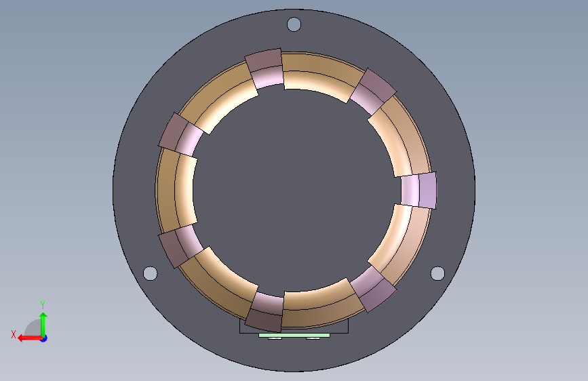Select the dark center disc inside the ring

294,190
